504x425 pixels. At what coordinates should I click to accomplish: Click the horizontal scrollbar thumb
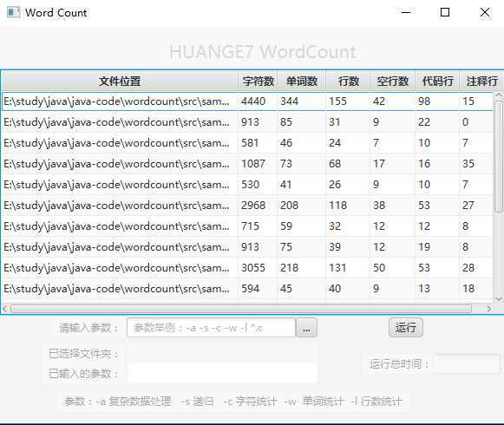241,309
